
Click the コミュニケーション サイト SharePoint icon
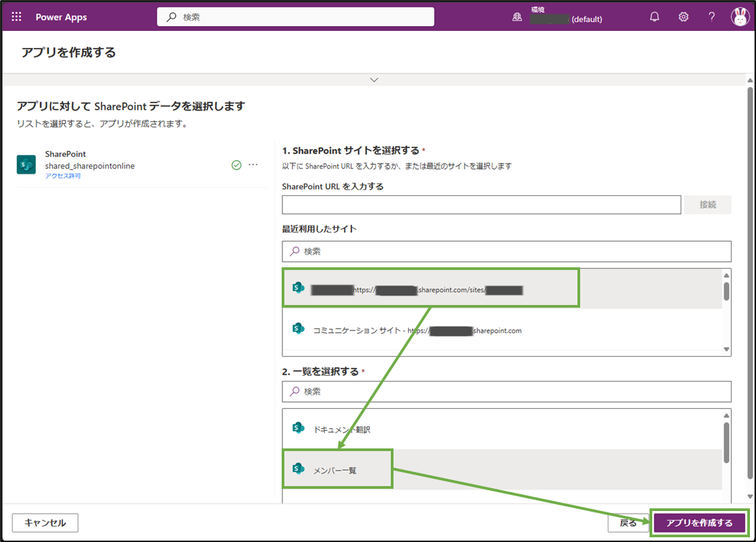[298, 329]
